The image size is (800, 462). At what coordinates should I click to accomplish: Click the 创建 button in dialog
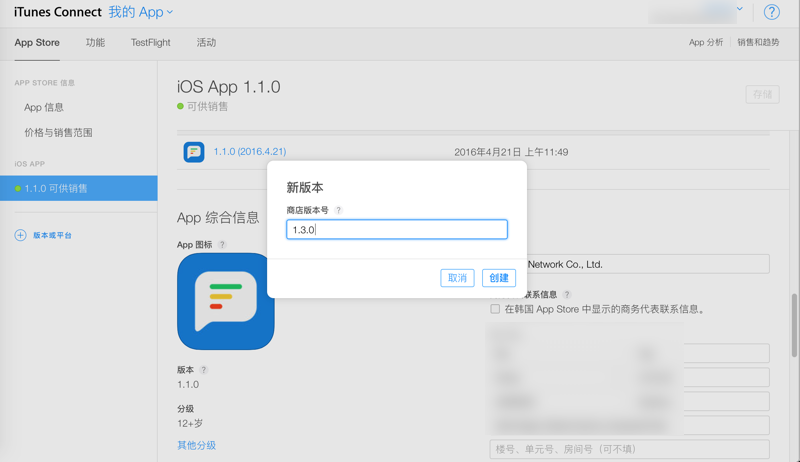pos(498,277)
